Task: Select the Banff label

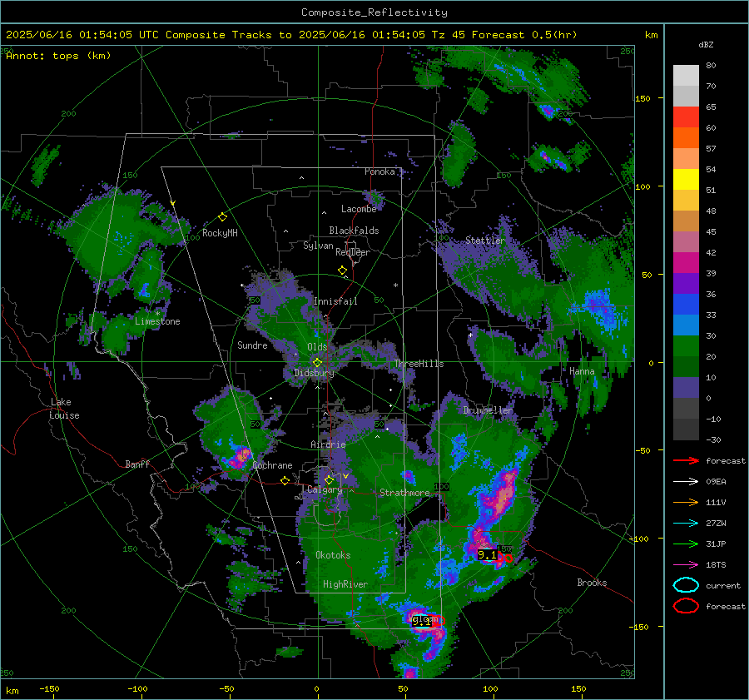Action: tap(137, 464)
